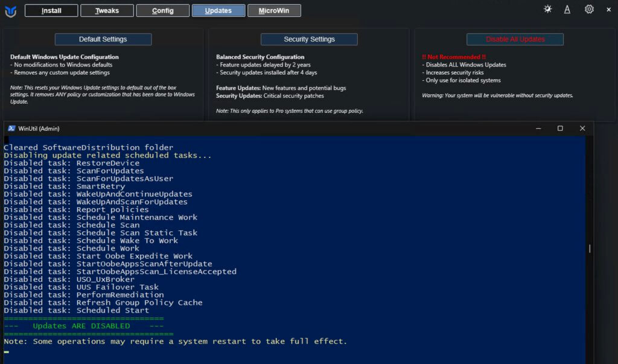Click the 'WinUtil (Admin)' window title

(x=39, y=129)
